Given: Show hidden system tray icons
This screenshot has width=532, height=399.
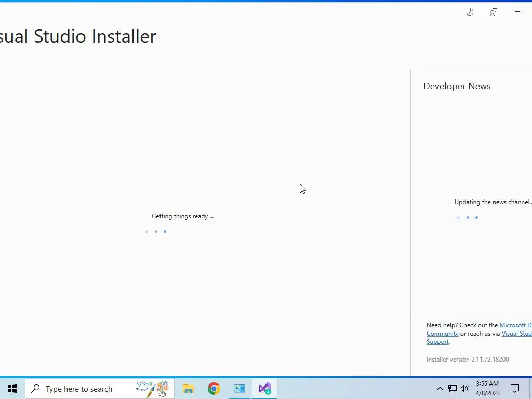Looking at the screenshot, I should (440, 389).
